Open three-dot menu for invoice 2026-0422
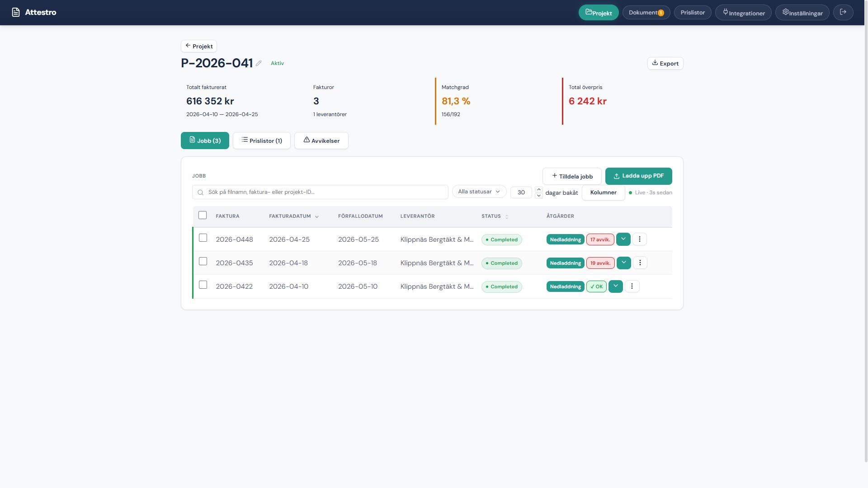This screenshot has height=488, width=868. (x=632, y=286)
